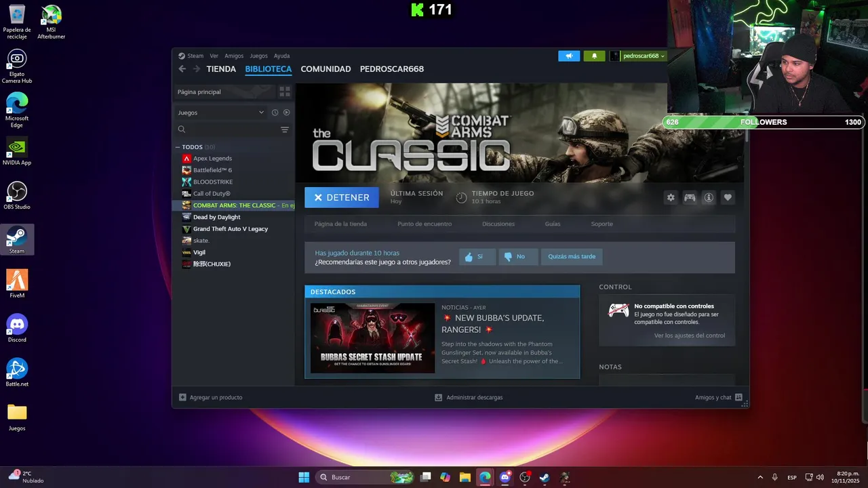Screen dimensions: 868x488
Task: Open game settings gear icon
Action: (671, 197)
